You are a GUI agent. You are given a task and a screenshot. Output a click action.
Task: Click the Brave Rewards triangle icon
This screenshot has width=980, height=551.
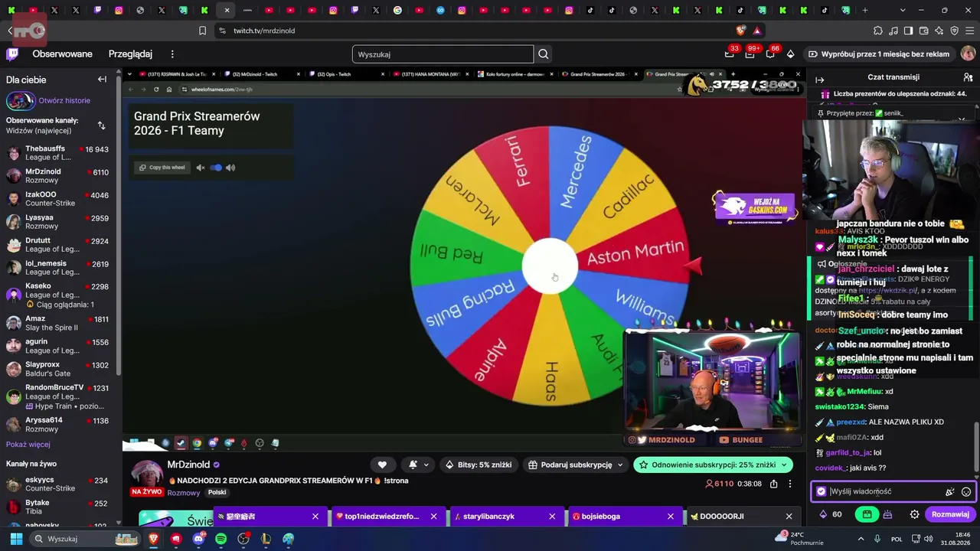tap(756, 31)
